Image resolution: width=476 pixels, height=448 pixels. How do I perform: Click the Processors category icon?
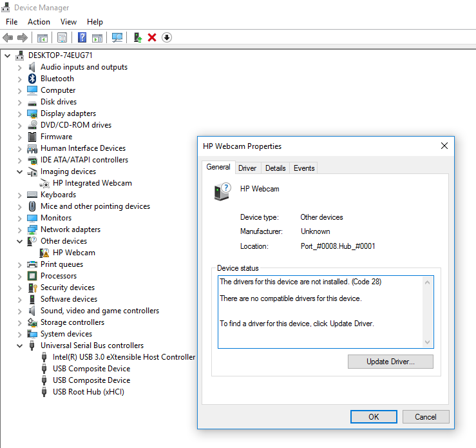[x=32, y=276]
